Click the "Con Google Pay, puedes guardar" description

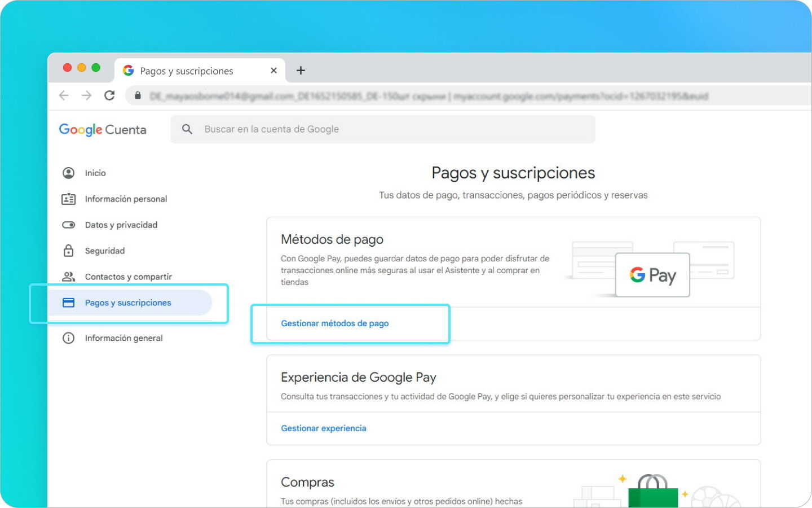point(415,270)
